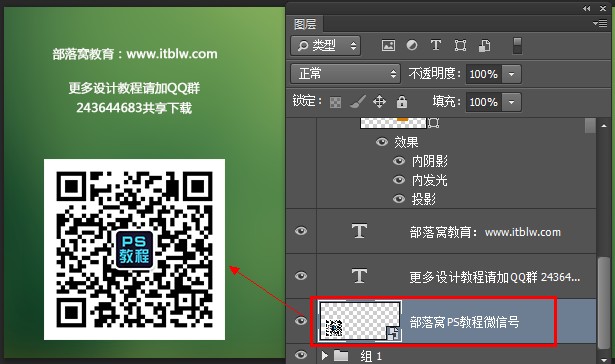
Task: Toggle visibility of 内发光 effect
Action: [399, 180]
